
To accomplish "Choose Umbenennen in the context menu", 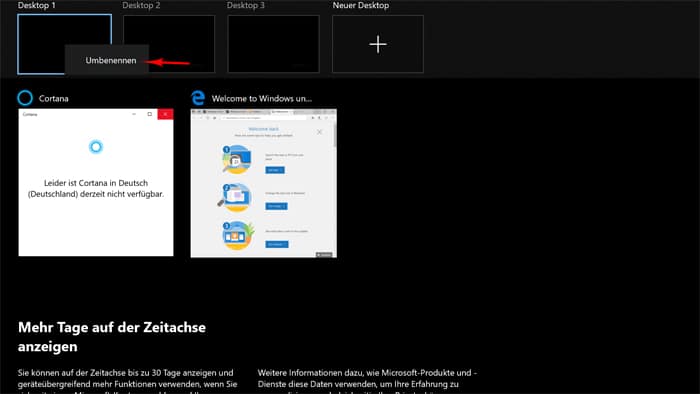I will (111, 60).
